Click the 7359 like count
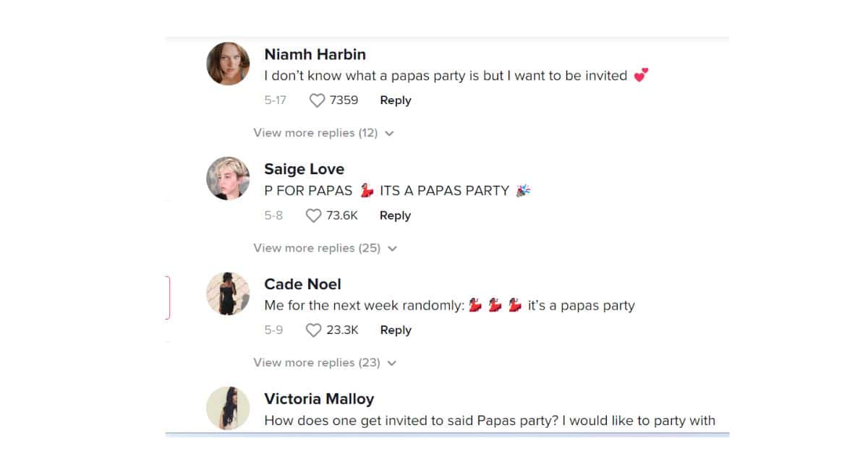This screenshot has width=868, height=454. click(344, 100)
